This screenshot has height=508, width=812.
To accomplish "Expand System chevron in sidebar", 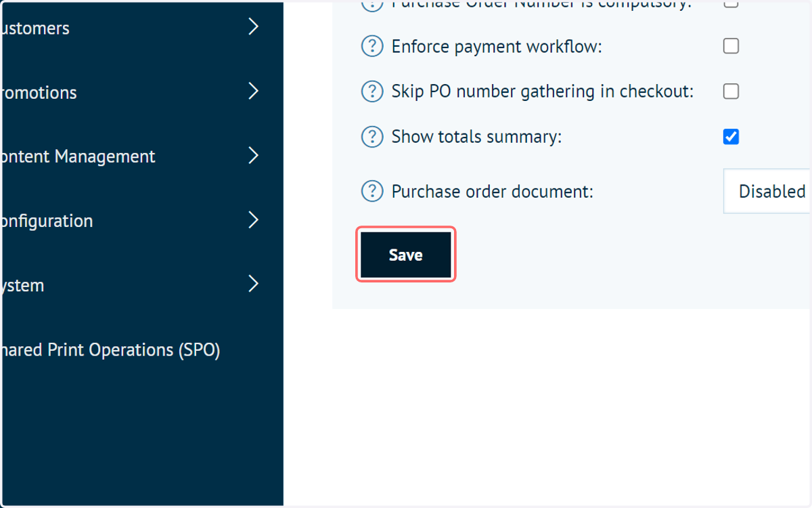I will 254,284.
